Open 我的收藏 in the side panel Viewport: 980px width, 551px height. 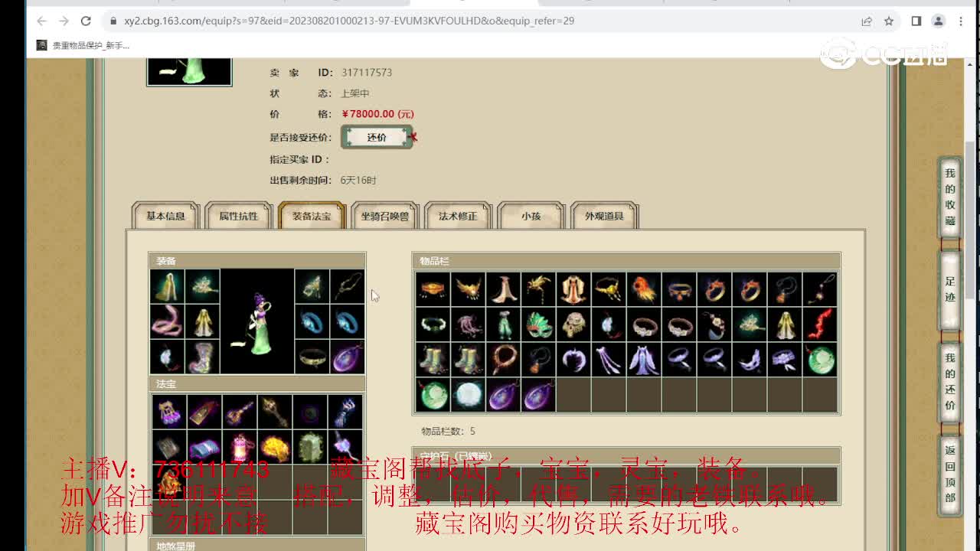coord(949,197)
